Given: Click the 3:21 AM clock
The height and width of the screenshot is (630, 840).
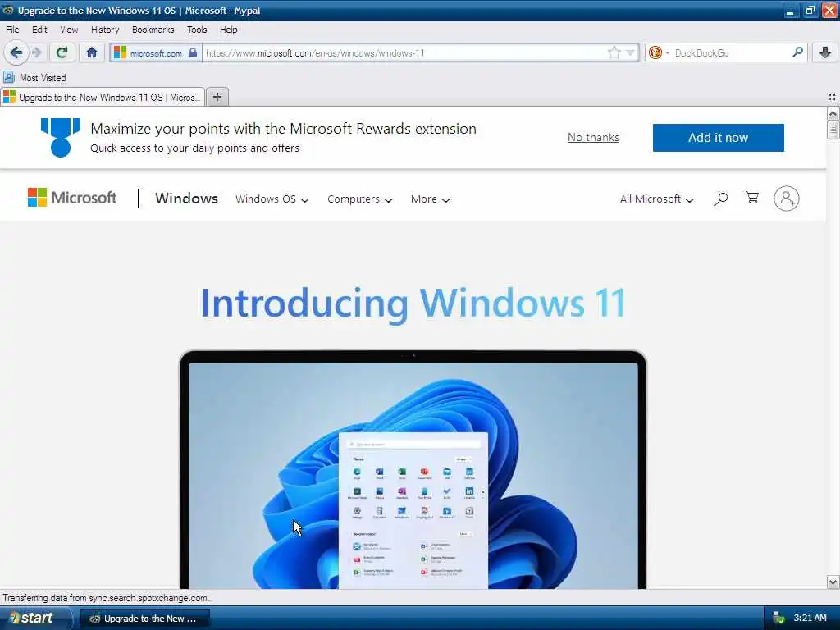Looking at the screenshot, I should tap(810, 619).
